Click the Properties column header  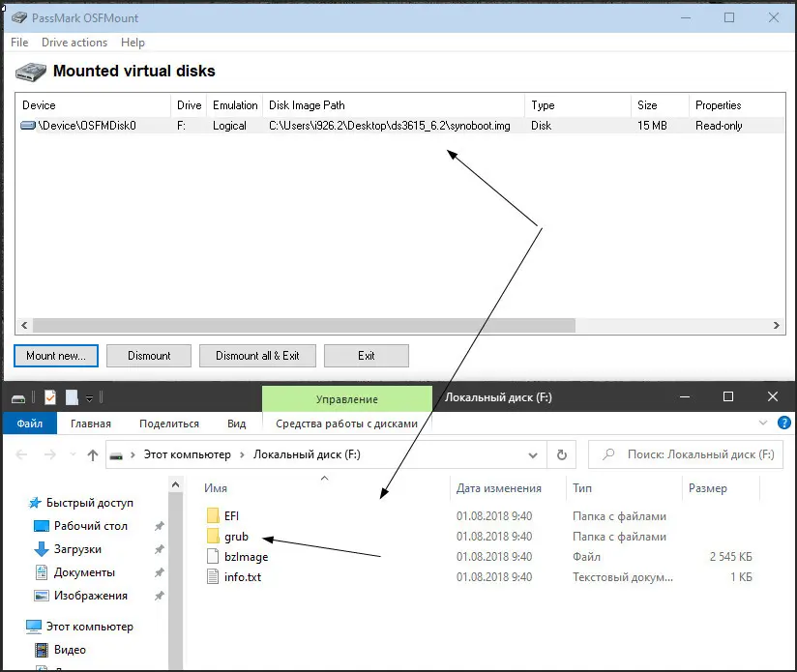tap(737, 105)
